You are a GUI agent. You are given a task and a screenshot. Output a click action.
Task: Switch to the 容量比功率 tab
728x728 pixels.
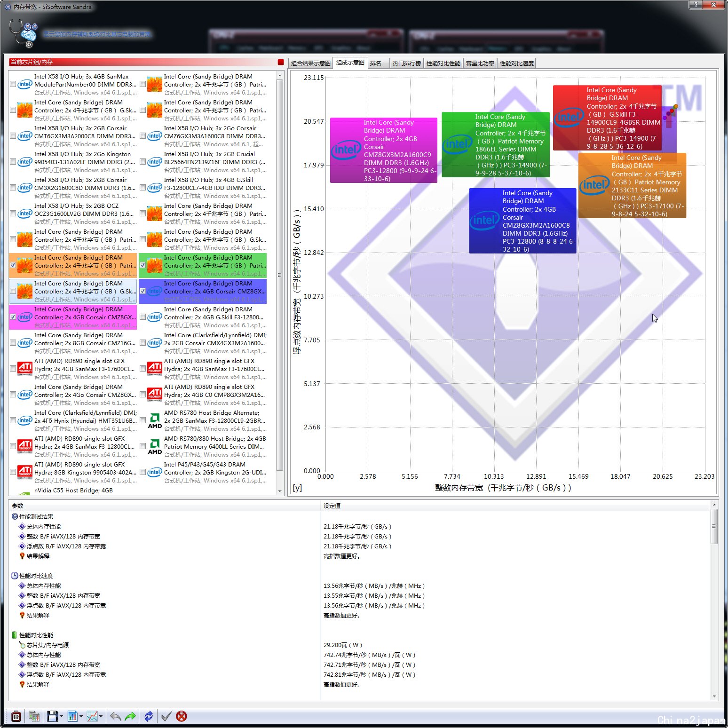click(x=480, y=63)
